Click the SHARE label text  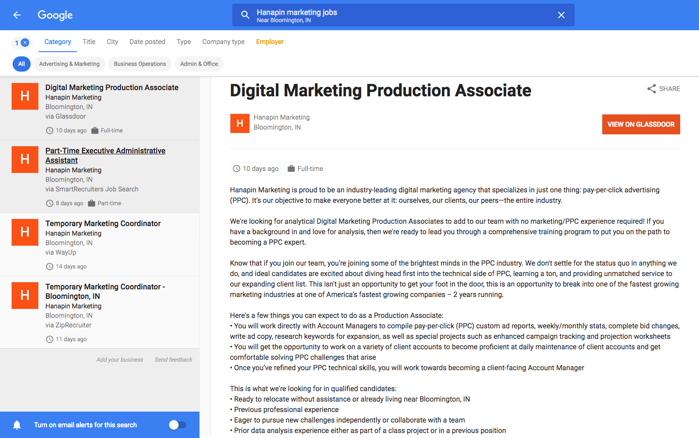(x=670, y=89)
